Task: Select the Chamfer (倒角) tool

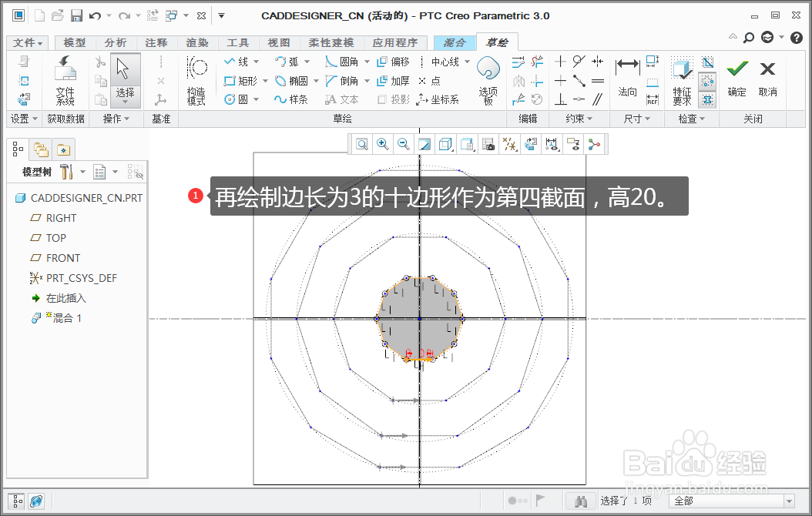Action: (x=342, y=81)
